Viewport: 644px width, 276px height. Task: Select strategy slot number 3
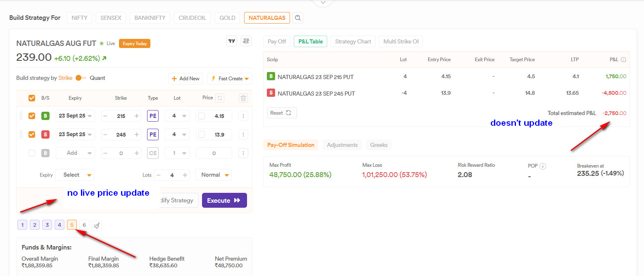(x=48, y=225)
